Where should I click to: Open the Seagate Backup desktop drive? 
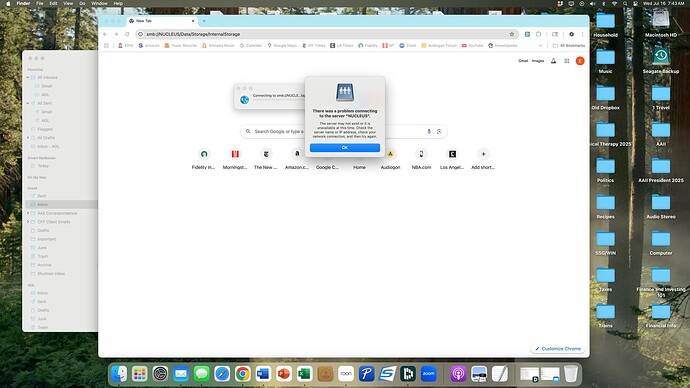tap(661, 60)
